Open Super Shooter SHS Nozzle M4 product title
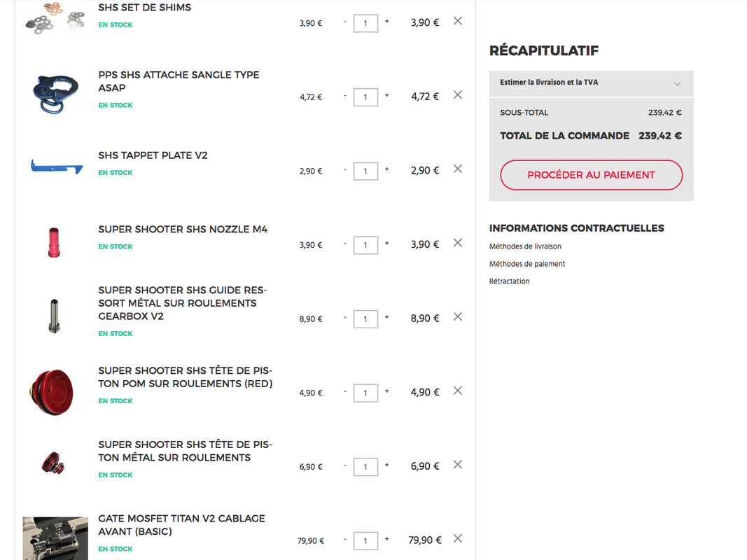The width and height of the screenshot is (747, 560). pyautogui.click(x=183, y=230)
